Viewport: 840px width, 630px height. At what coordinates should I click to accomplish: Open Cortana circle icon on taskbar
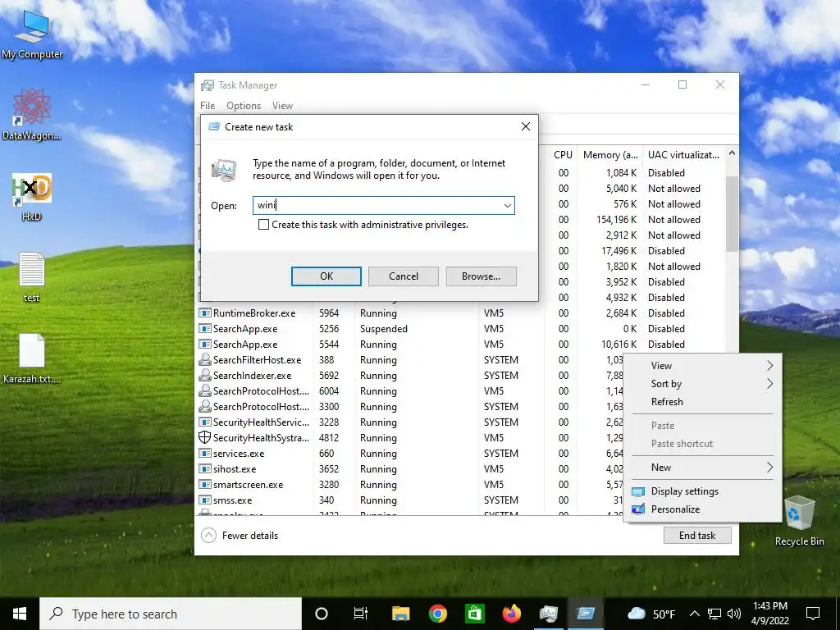[x=322, y=614]
